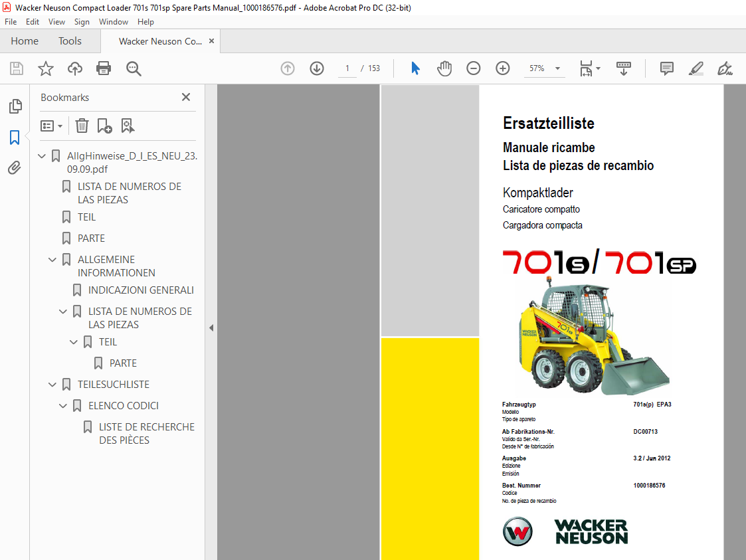This screenshot has height=560, width=746.
Task: Click the order number 1000186576 text
Action: (649, 486)
